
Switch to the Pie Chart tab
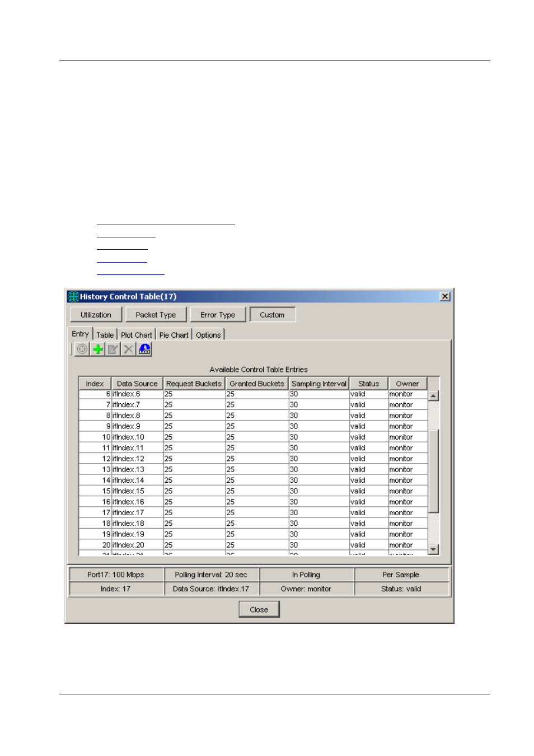point(174,335)
